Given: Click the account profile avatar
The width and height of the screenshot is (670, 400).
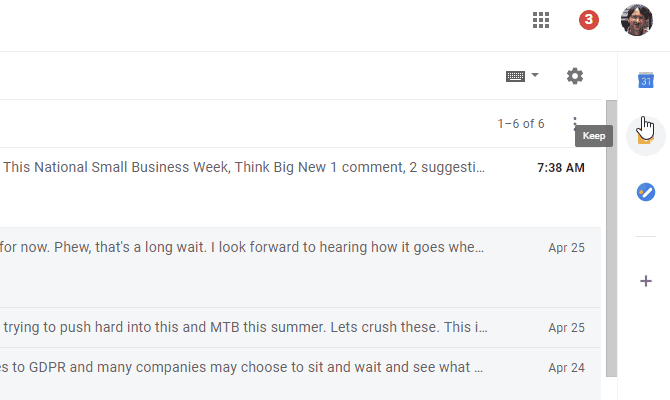Looking at the screenshot, I should tap(637, 20).
